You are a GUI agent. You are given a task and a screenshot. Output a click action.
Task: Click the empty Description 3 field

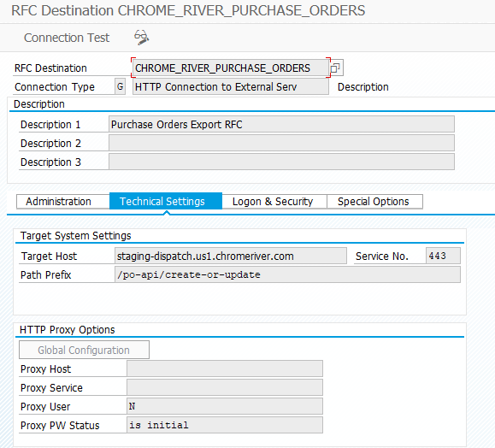pyautogui.click(x=281, y=162)
